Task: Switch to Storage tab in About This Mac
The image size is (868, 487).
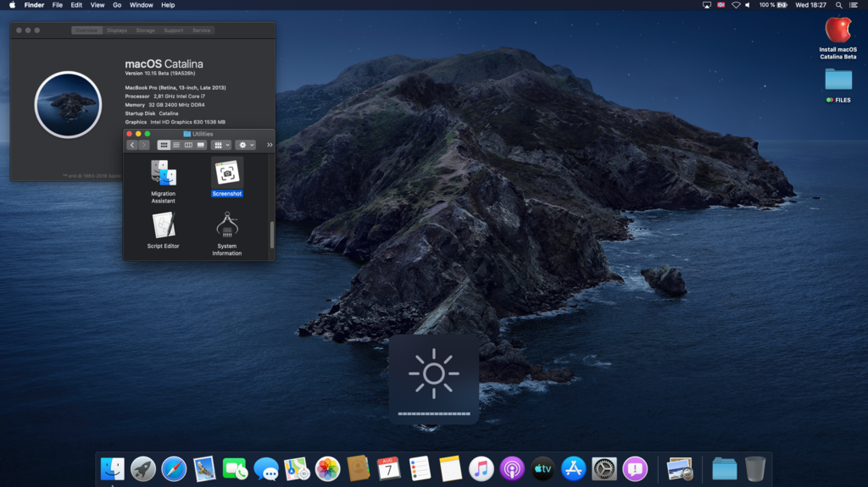Action: coord(146,30)
